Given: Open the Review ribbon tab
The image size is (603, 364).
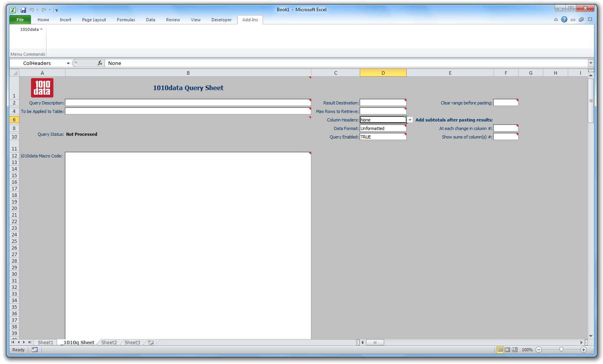Looking at the screenshot, I should click(173, 20).
